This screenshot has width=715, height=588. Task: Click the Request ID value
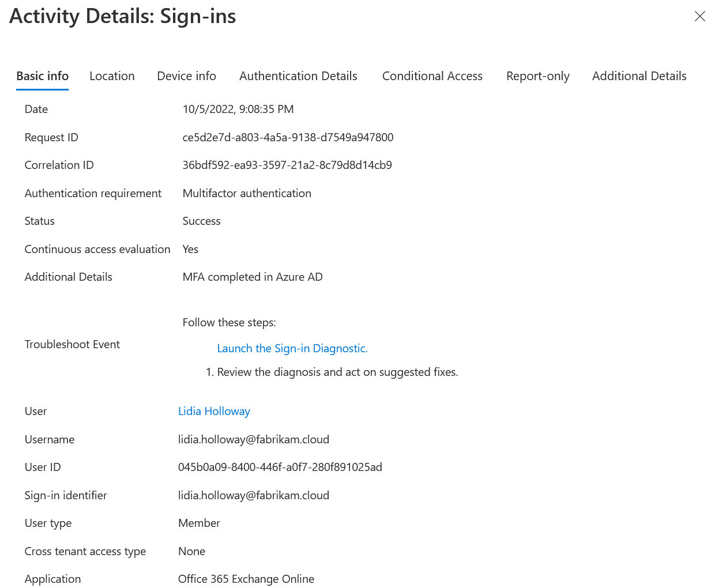pos(288,137)
